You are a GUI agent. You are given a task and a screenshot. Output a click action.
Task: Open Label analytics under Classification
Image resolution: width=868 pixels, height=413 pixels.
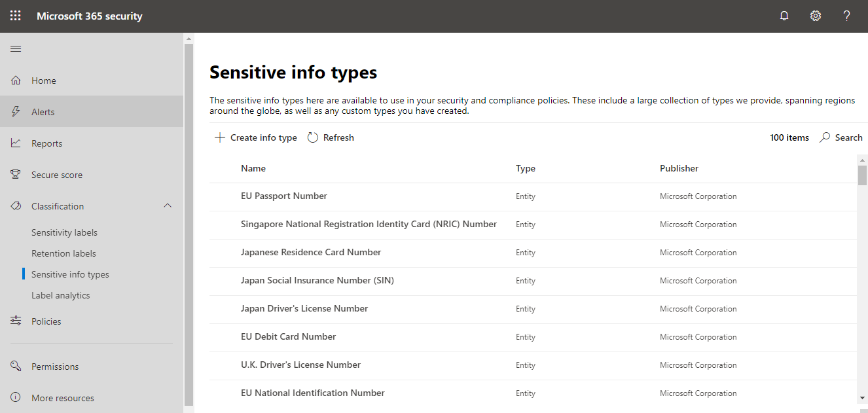pyautogui.click(x=61, y=295)
